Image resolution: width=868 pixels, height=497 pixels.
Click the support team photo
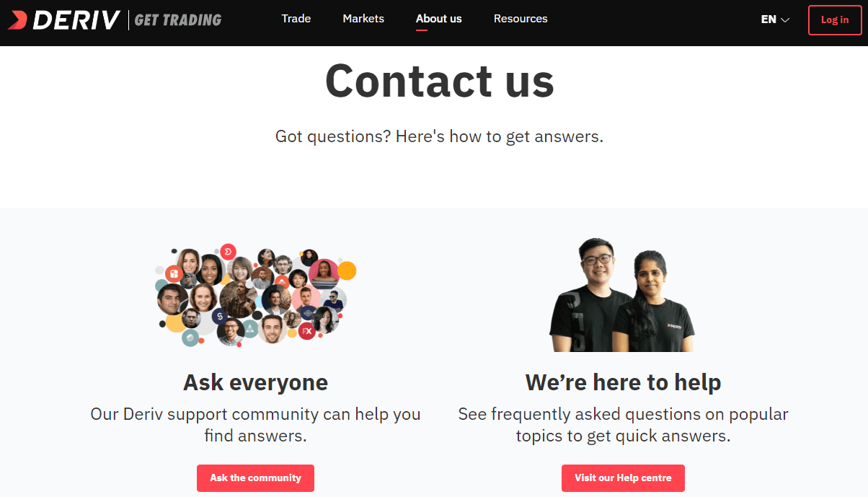[x=623, y=295]
